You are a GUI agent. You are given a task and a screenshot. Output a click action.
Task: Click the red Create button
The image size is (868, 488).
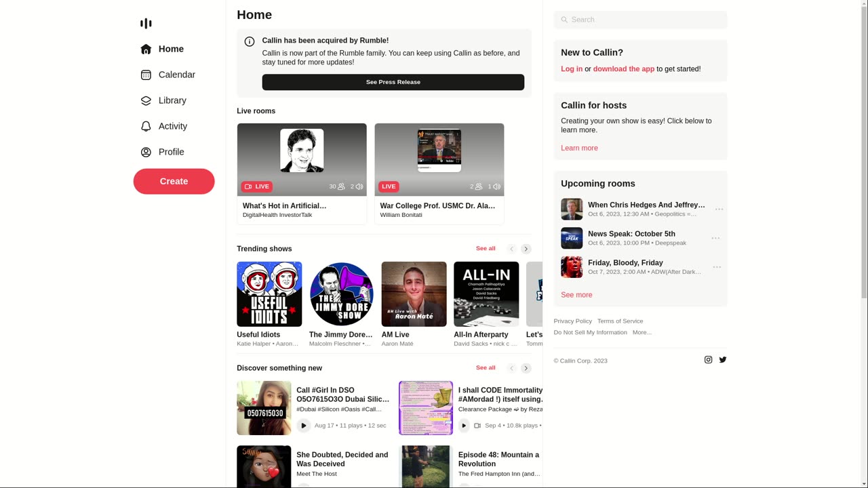click(174, 182)
